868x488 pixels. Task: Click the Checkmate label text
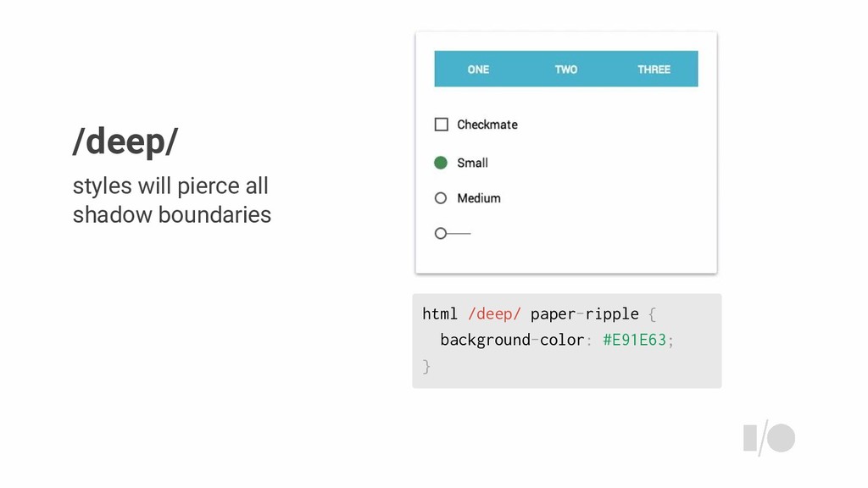[487, 125]
